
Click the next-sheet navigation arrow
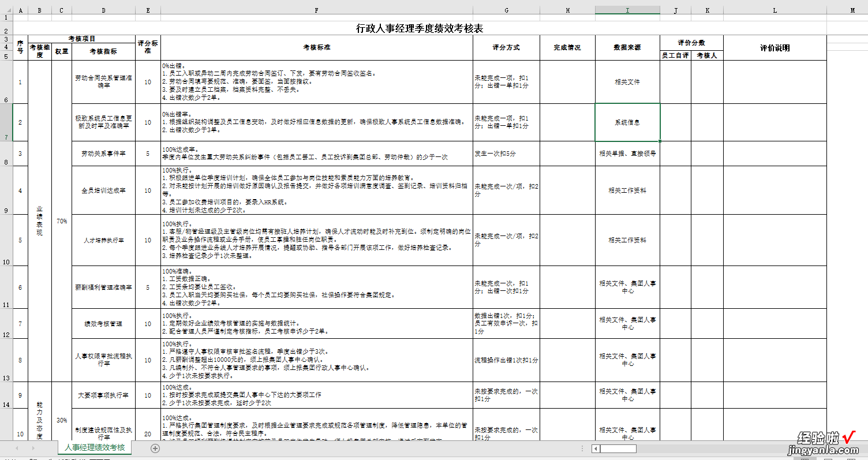tap(33, 448)
